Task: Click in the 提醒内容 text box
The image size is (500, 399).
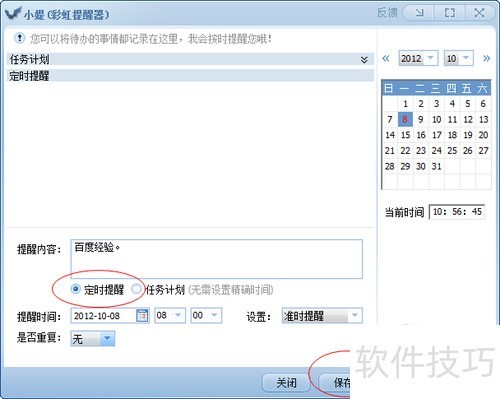Action: click(216, 259)
